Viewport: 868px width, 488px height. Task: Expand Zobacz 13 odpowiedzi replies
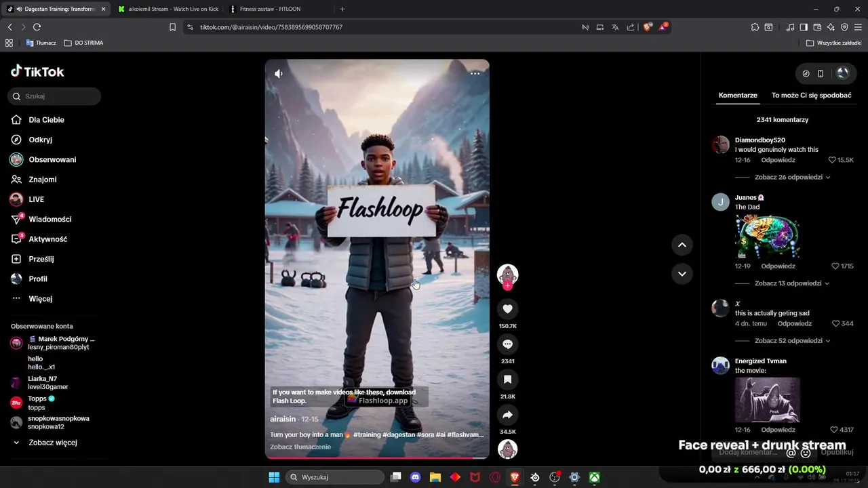(x=792, y=283)
